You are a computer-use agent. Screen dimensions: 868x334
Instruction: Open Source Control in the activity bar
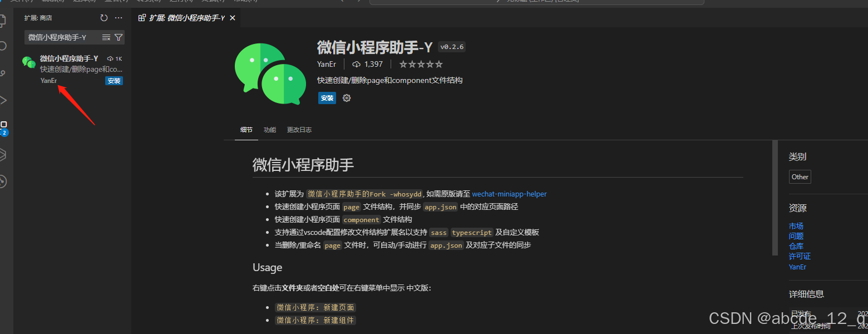(3, 73)
